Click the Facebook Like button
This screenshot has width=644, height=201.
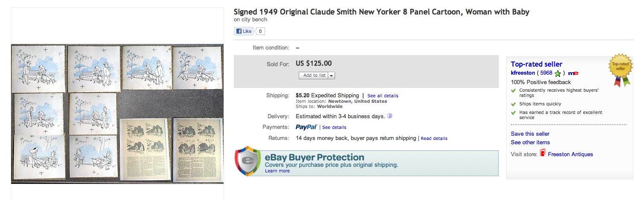pos(244,31)
